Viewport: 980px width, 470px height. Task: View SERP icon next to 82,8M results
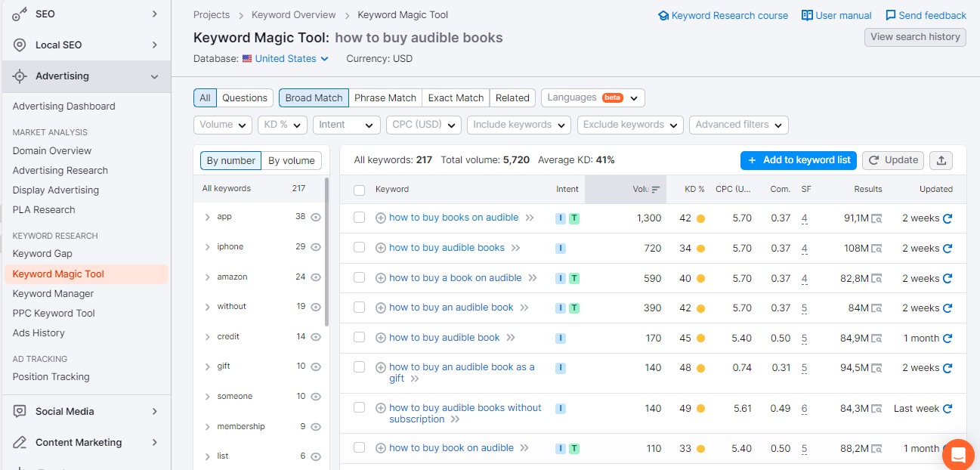[876, 279]
